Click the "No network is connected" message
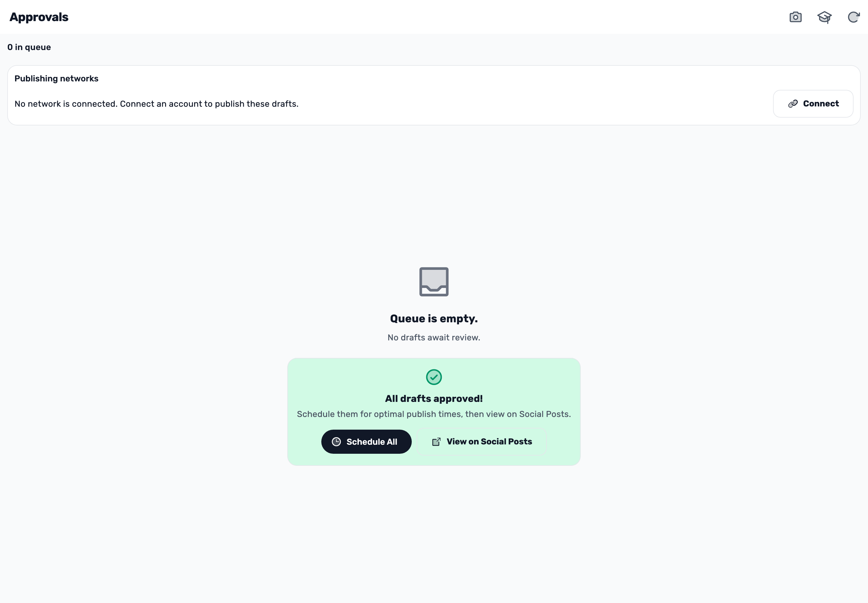The image size is (868, 603). click(x=156, y=104)
